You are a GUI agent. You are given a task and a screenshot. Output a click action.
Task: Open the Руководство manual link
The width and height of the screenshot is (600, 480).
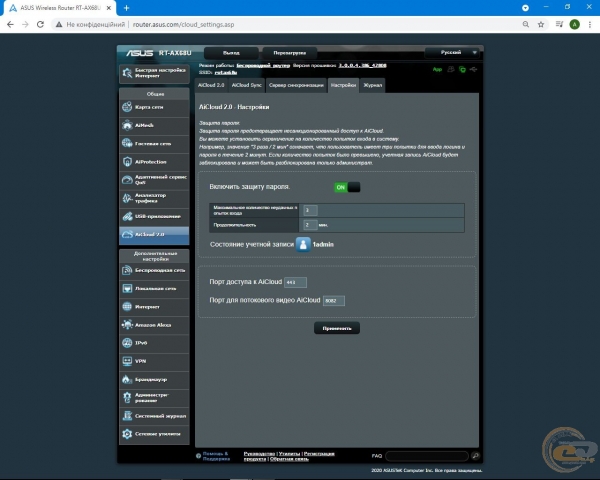(259, 454)
